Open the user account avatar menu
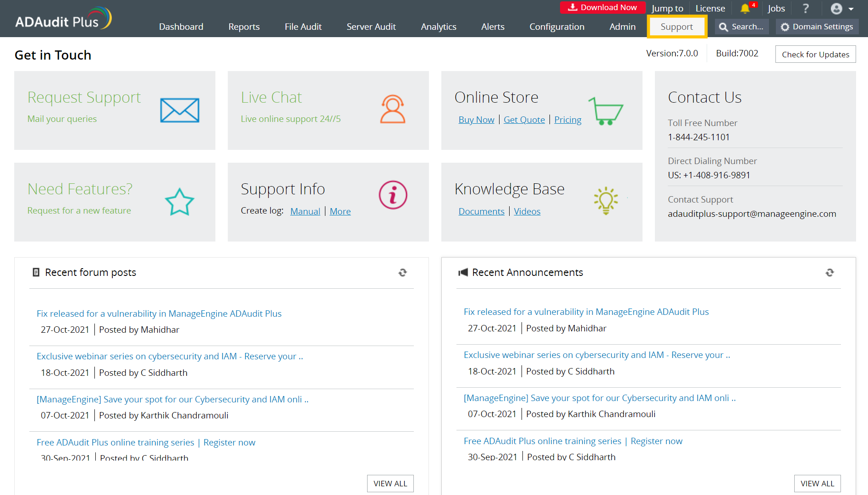Screen dimensions: 868x495 842,9
